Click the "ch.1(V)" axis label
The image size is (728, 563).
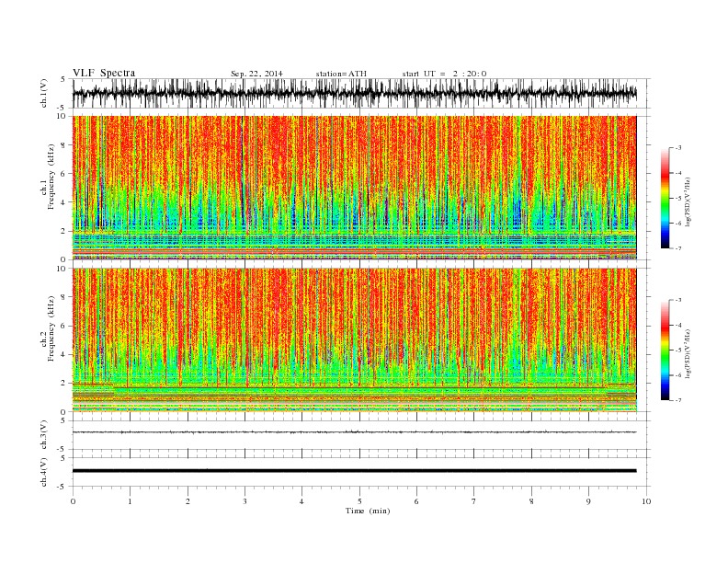click(44, 93)
